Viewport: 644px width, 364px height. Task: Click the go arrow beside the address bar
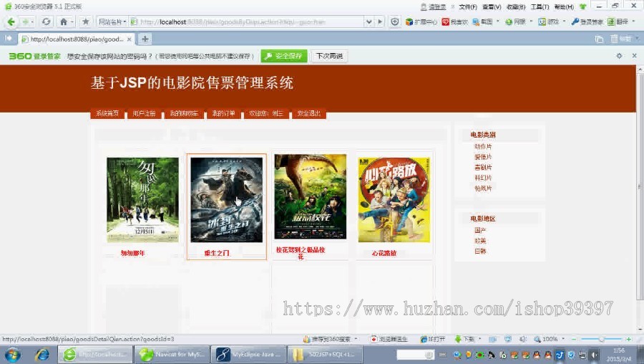pyautogui.click(x=380, y=21)
